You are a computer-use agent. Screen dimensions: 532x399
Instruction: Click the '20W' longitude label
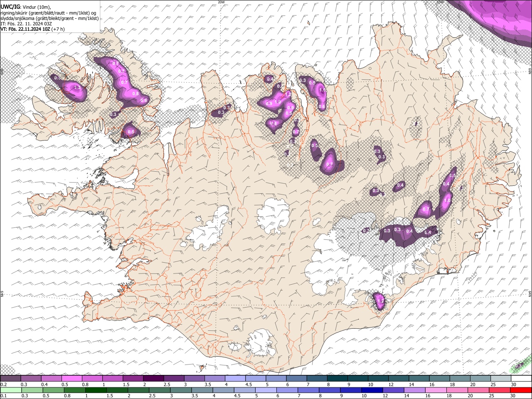[221, 2]
